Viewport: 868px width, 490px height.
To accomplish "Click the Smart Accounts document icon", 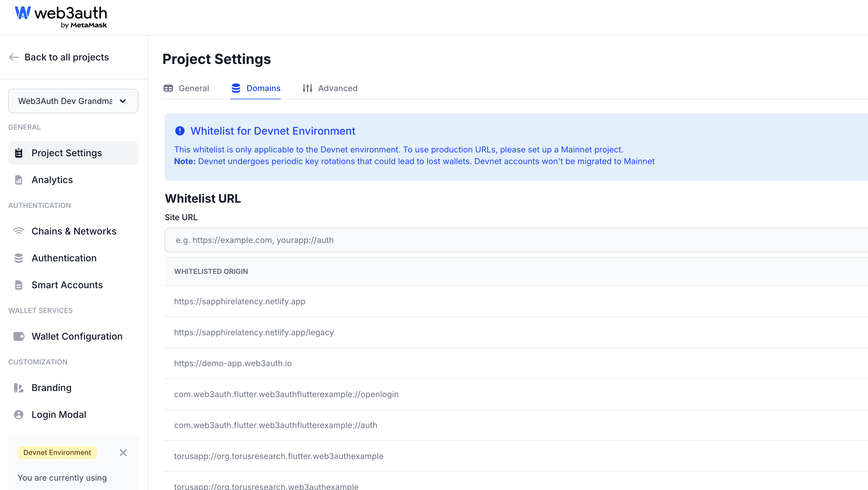I will pos(19,285).
